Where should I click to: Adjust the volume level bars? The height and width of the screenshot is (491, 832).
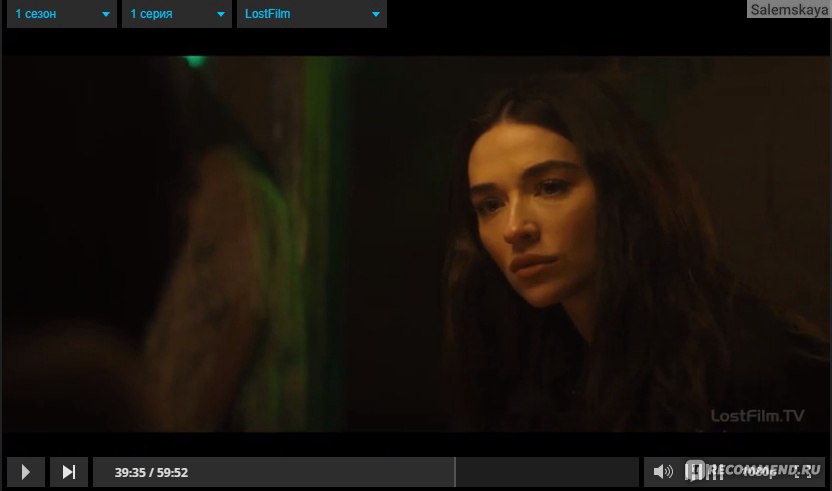pyautogui.click(x=704, y=471)
